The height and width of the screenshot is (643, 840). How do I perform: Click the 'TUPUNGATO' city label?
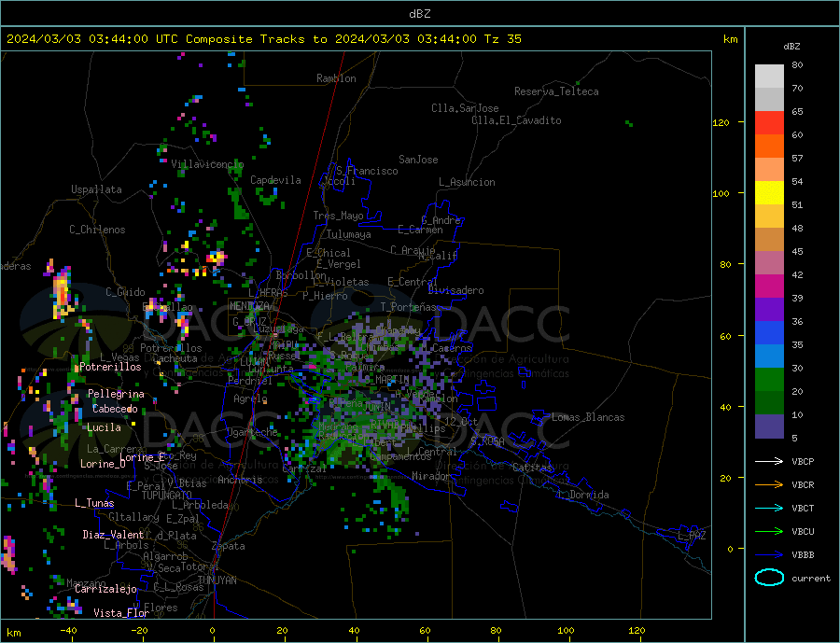[x=167, y=496]
